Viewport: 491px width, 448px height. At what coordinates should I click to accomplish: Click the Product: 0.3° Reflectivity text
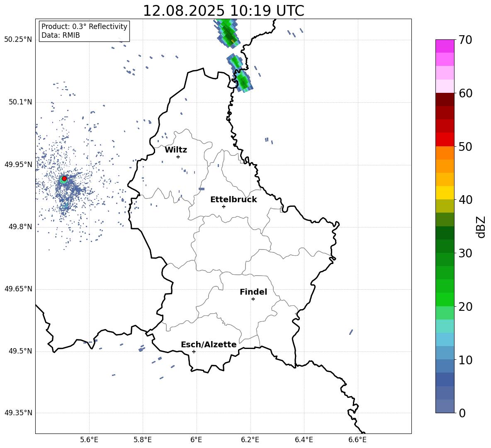(84, 27)
